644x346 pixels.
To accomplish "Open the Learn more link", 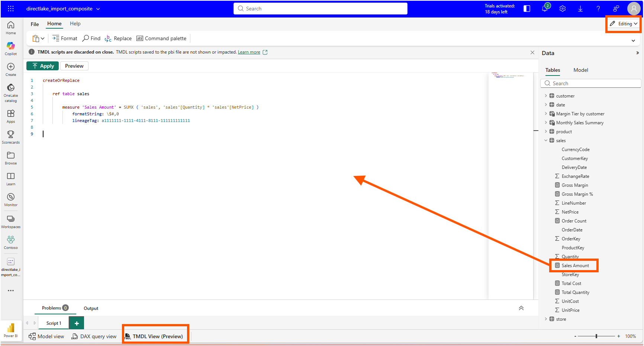I will (x=249, y=52).
